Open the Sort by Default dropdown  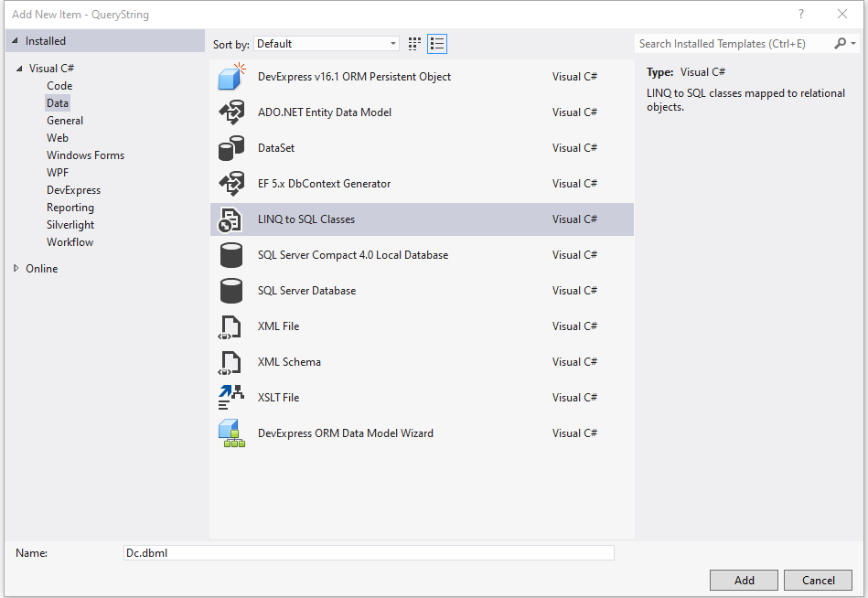327,44
